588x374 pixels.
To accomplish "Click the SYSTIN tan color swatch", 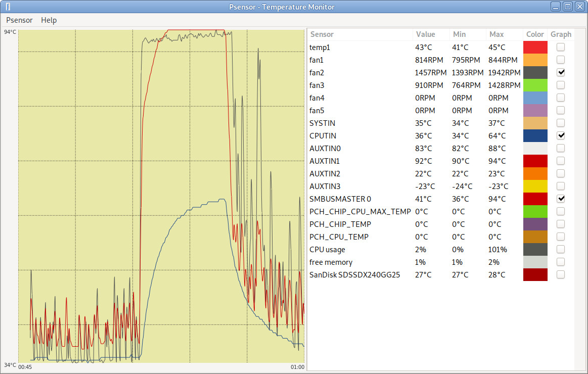I will pos(535,123).
